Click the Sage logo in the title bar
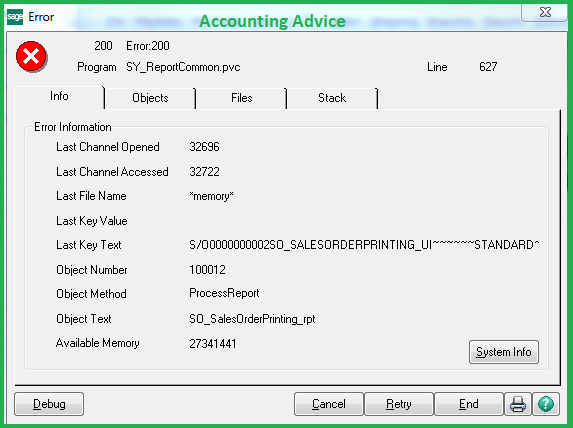This screenshot has width=573, height=428. [x=15, y=17]
